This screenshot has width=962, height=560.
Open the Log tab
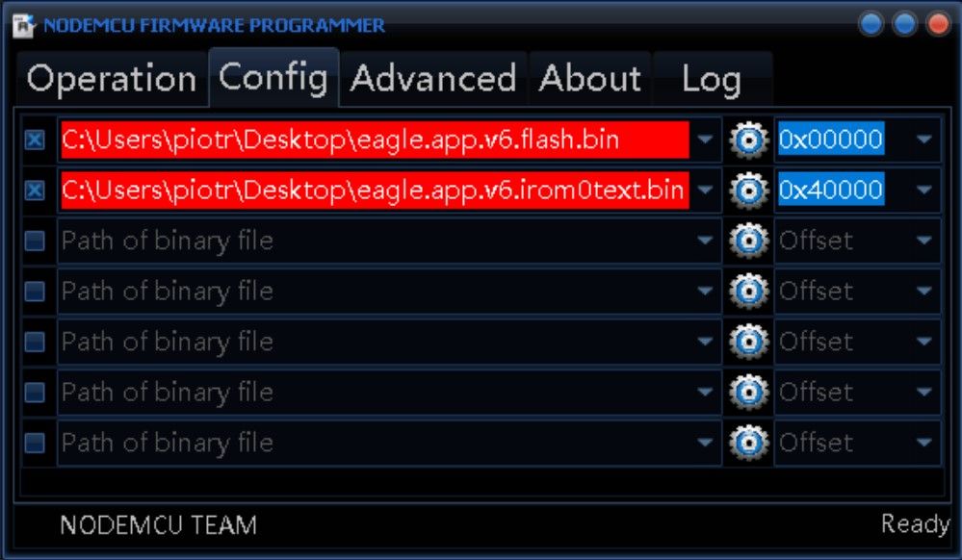click(712, 79)
